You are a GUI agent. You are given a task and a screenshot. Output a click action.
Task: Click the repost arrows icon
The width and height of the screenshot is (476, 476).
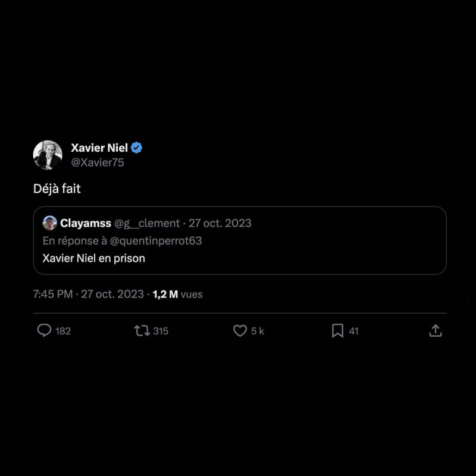(x=142, y=331)
